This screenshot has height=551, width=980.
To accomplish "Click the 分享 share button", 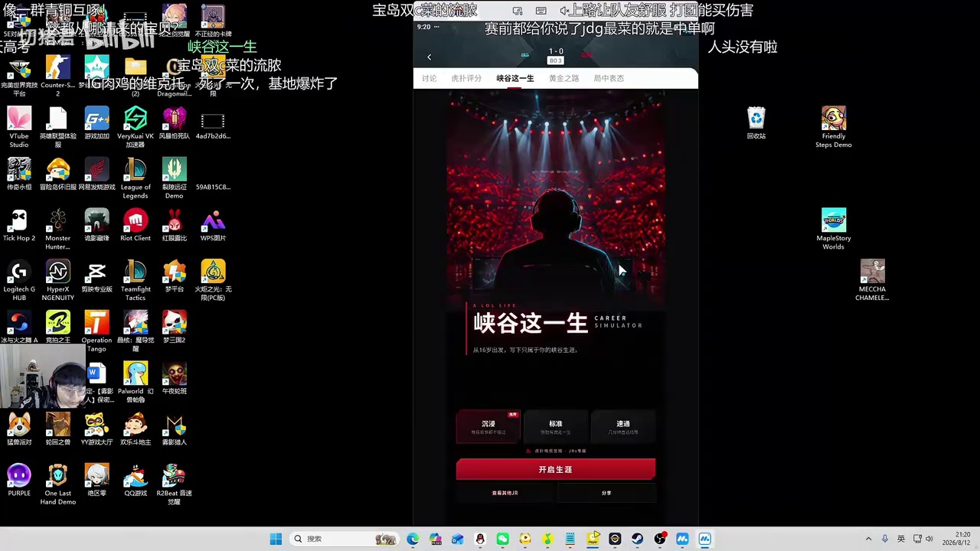I will tap(606, 493).
